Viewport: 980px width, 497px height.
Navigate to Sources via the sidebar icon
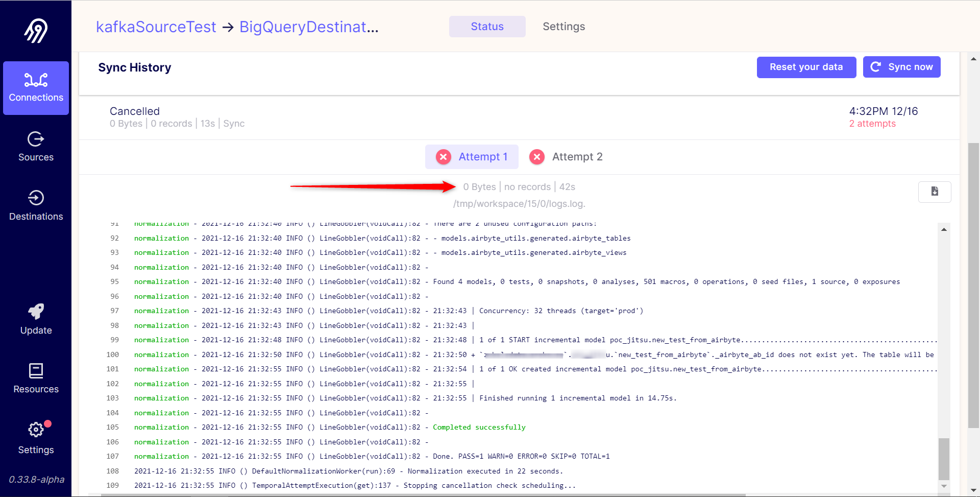pyautogui.click(x=36, y=147)
